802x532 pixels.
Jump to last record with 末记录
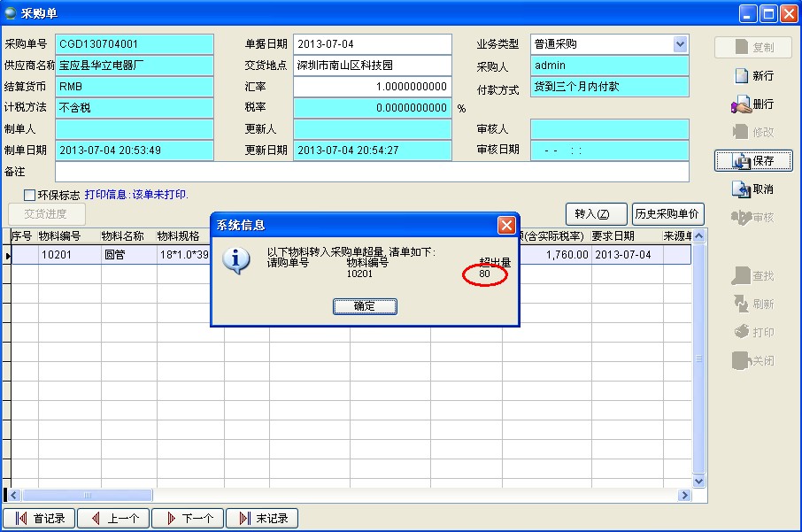click(x=263, y=519)
